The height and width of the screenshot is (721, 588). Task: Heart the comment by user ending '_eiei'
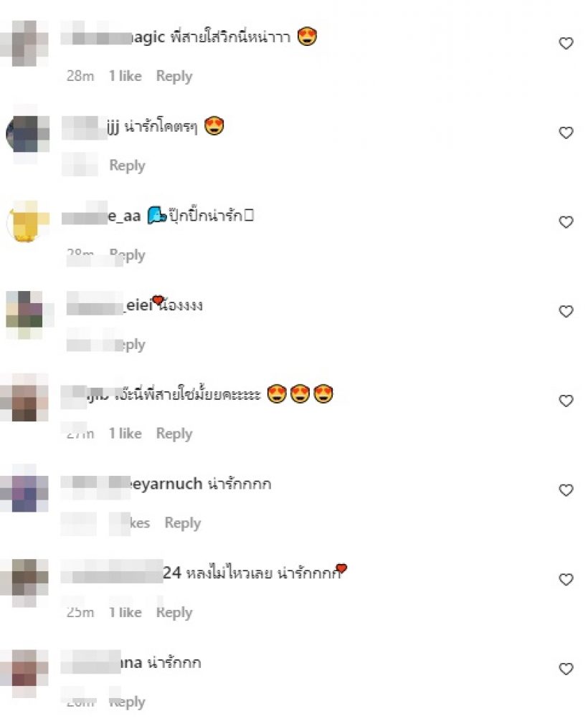pos(566,311)
